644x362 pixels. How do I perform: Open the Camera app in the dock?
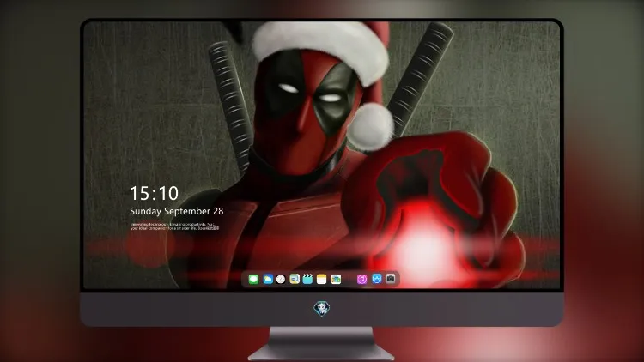pos(391,279)
